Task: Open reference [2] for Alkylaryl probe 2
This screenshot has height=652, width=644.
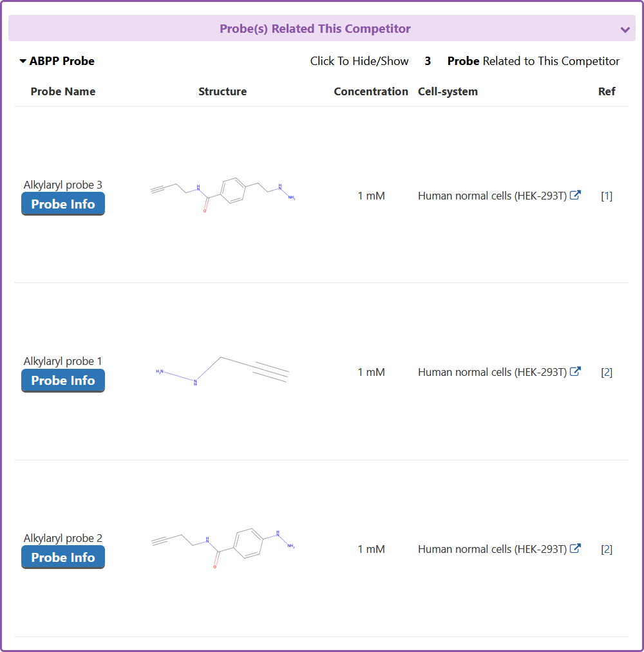Action: click(607, 549)
